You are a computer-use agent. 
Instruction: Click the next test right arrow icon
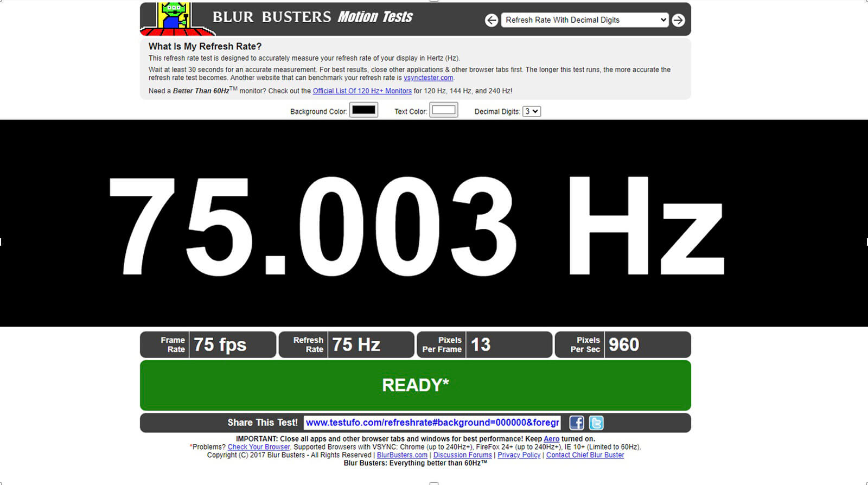[x=678, y=20]
